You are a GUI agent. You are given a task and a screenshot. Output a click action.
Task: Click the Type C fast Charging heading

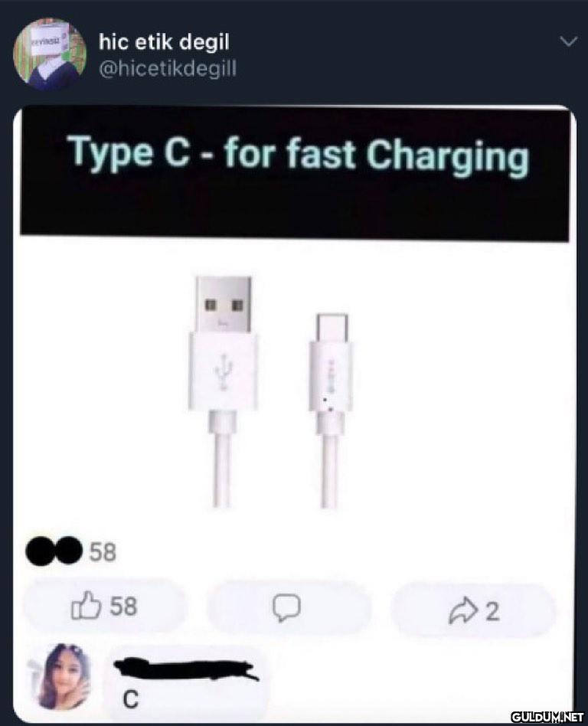click(x=299, y=155)
